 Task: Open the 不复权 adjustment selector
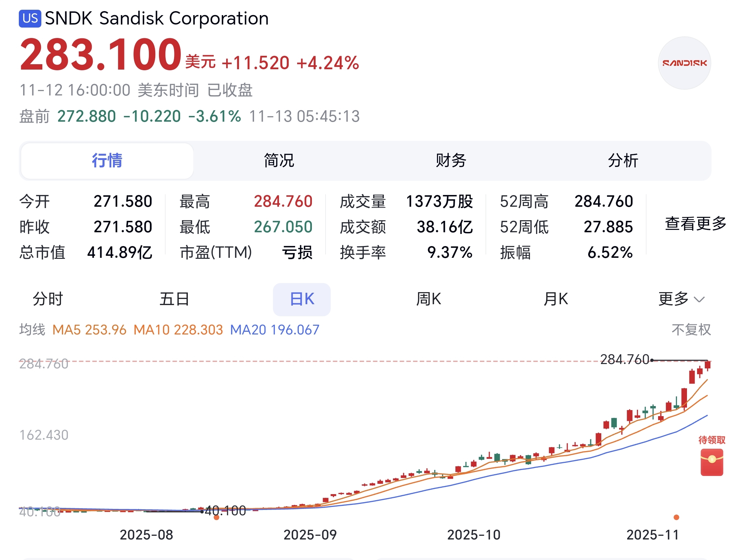(691, 329)
